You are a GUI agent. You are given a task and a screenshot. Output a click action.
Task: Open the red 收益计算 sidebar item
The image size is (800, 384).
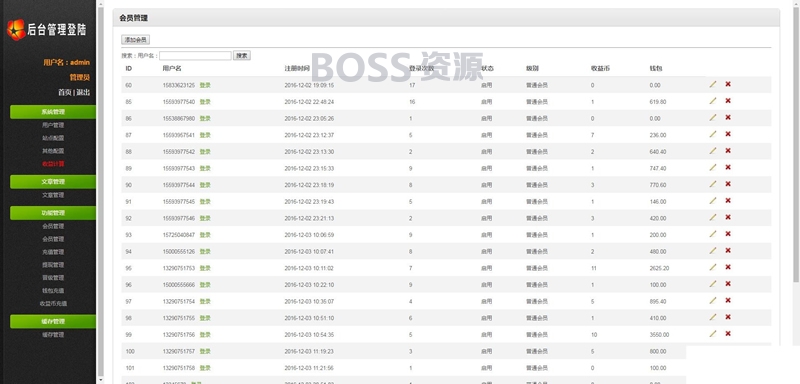[53, 164]
